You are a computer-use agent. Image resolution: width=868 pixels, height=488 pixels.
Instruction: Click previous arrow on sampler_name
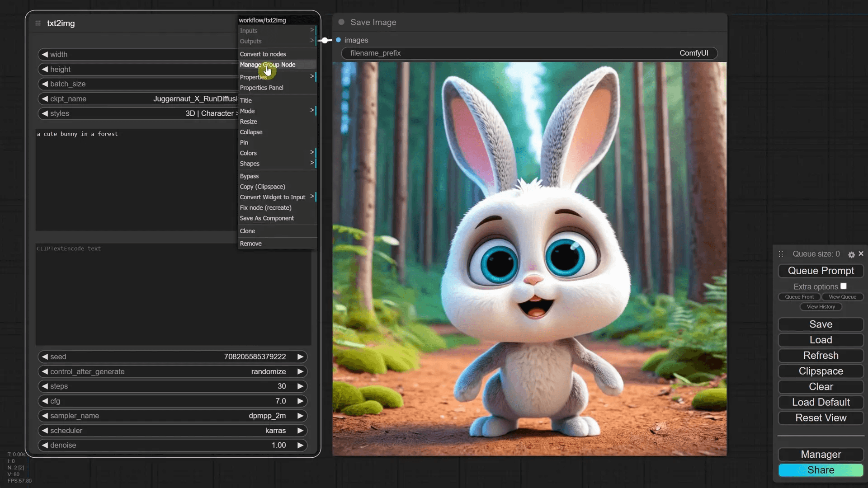(x=45, y=416)
